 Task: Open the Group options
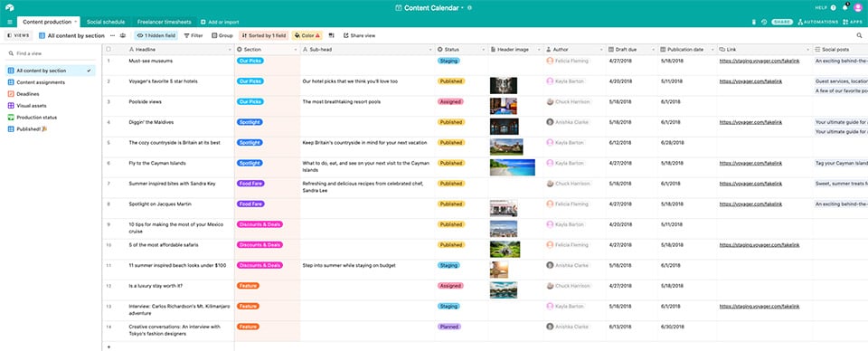222,35
